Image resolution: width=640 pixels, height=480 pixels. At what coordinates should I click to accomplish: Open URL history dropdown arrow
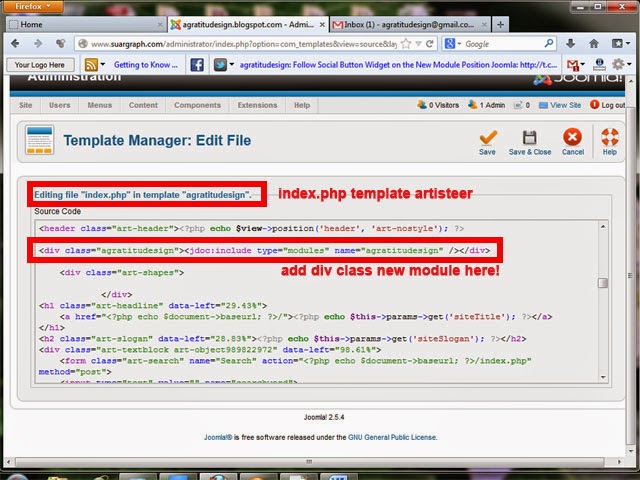(418, 44)
